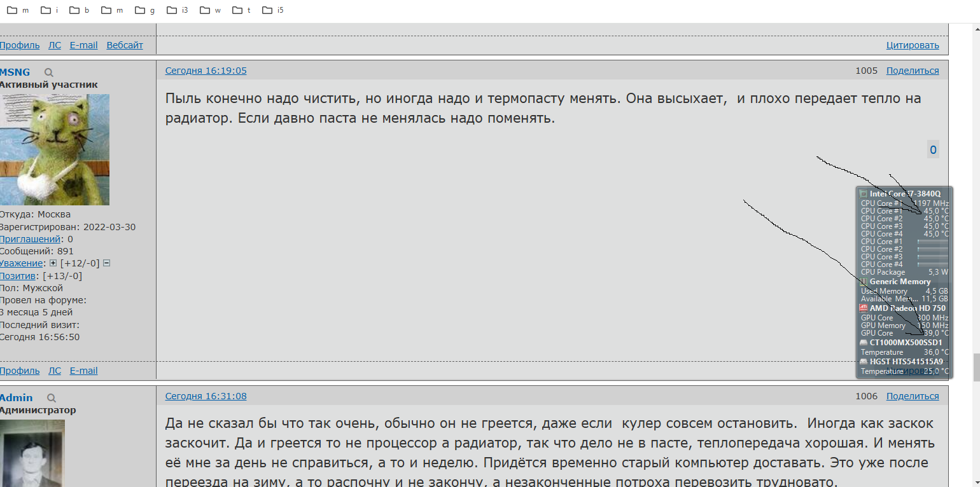Click MSNG green cat avatar image
This screenshot has width=980, height=487.
coord(55,149)
